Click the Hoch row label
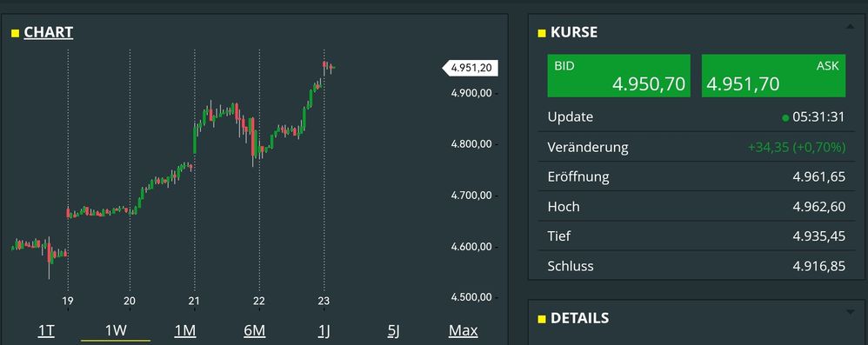Viewport: 868px width, 345px height. (x=564, y=207)
